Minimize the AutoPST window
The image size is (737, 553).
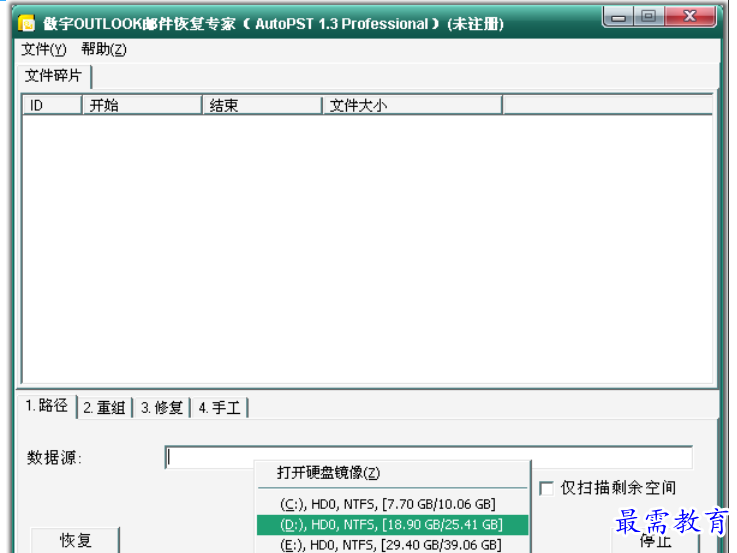click(x=619, y=17)
